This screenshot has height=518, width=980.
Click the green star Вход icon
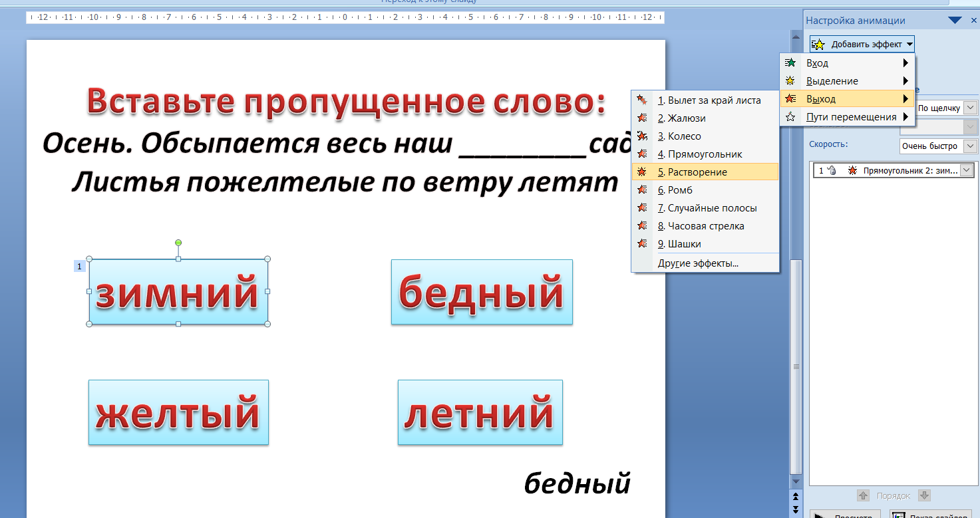790,63
